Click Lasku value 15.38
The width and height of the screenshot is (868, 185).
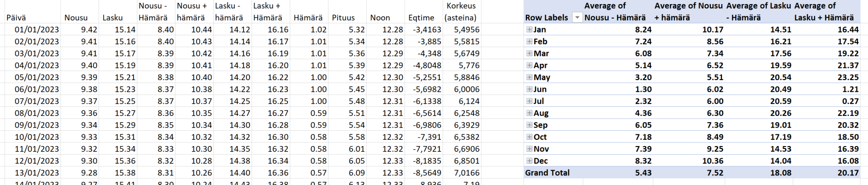coord(118,173)
